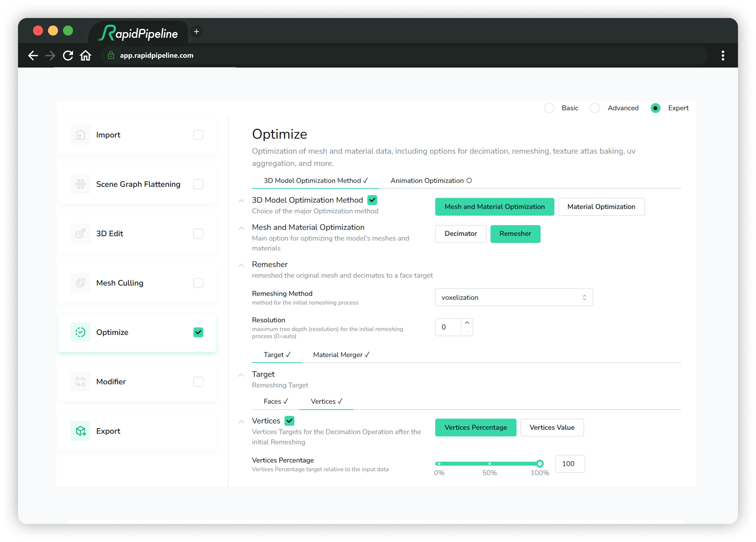The image size is (756, 542).
Task: Collapse the 3D Model Optimization Method section
Action: (x=241, y=201)
